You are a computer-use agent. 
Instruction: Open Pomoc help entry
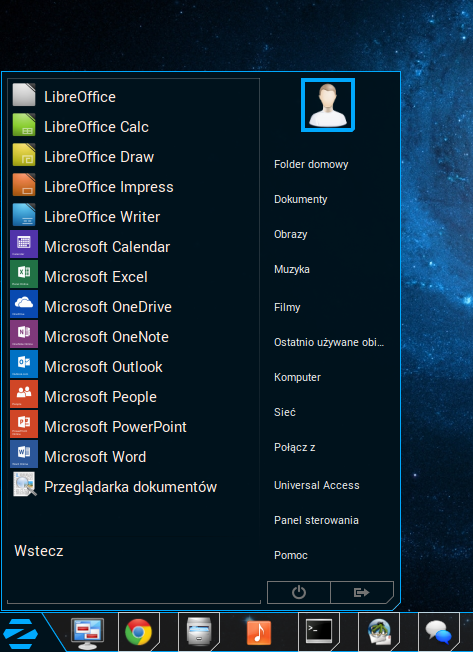(x=291, y=555)
